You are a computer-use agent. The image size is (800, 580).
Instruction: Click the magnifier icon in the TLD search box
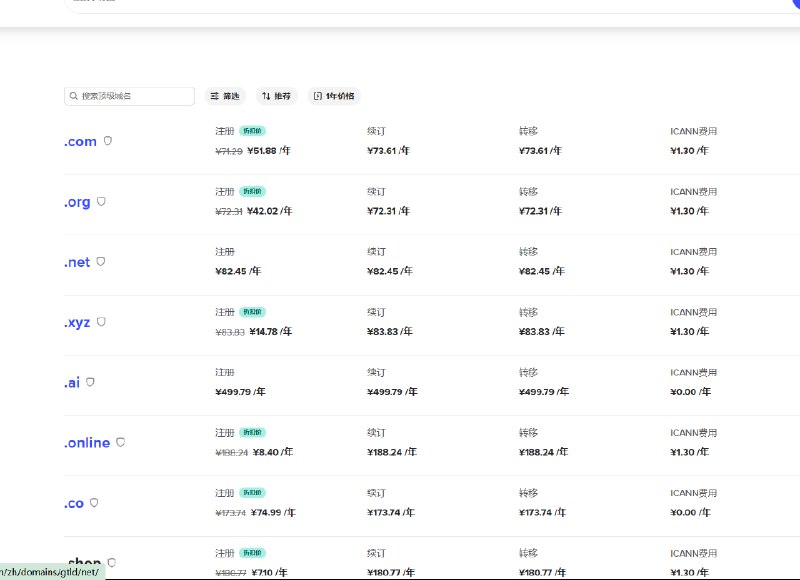(74, 96)
